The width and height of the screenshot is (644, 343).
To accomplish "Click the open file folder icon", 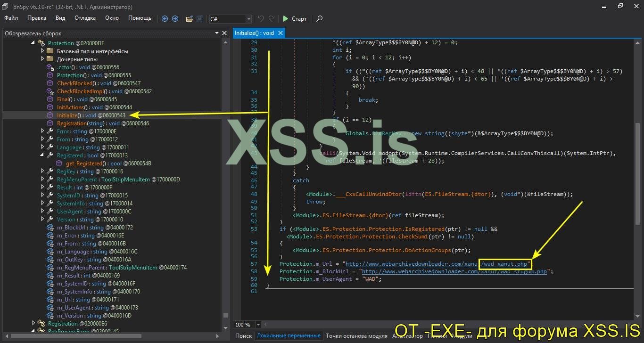I will pos(189,19).
